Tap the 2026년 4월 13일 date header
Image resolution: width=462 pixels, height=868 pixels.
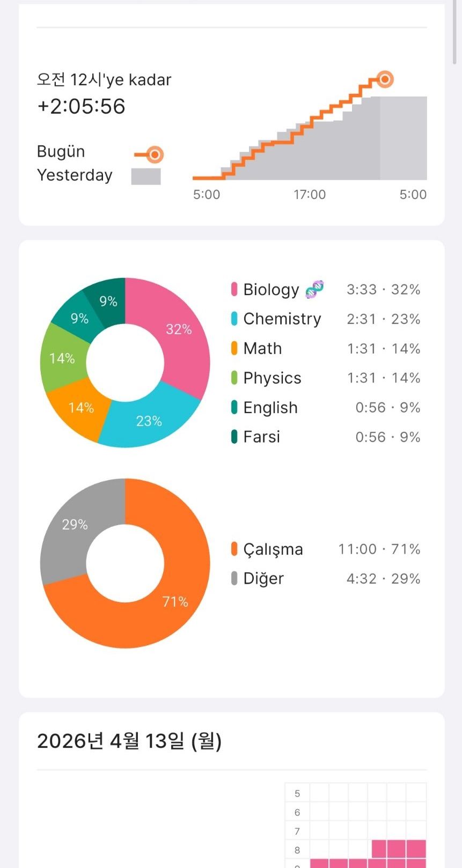click(x=129, y=741)
